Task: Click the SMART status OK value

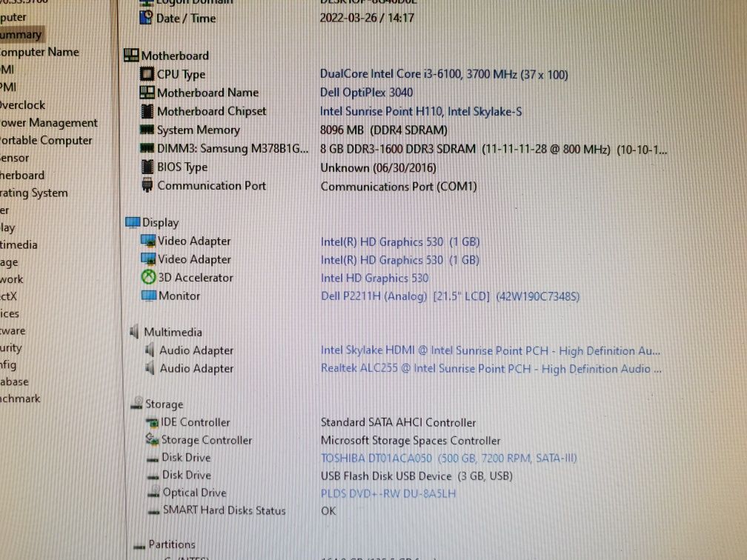Action: pos(328,511)
